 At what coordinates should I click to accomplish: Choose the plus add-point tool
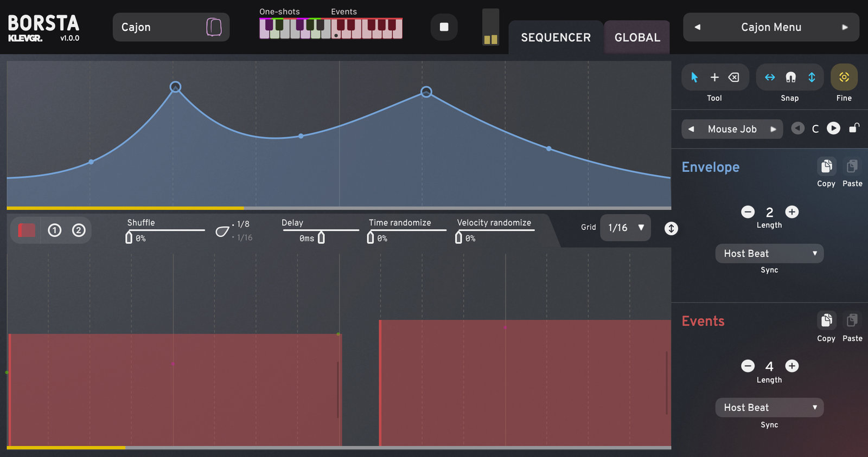pyautogui.click(x=714, y=78)
